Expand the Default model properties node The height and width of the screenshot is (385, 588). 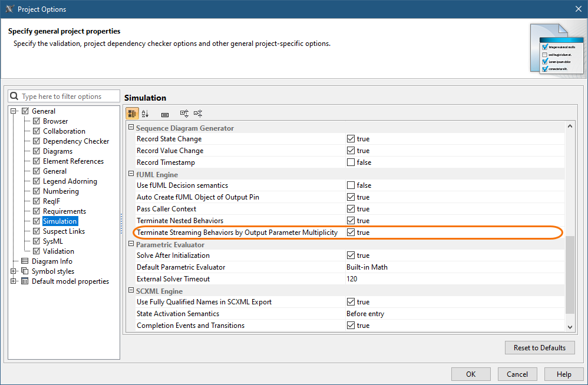[14, 281]
